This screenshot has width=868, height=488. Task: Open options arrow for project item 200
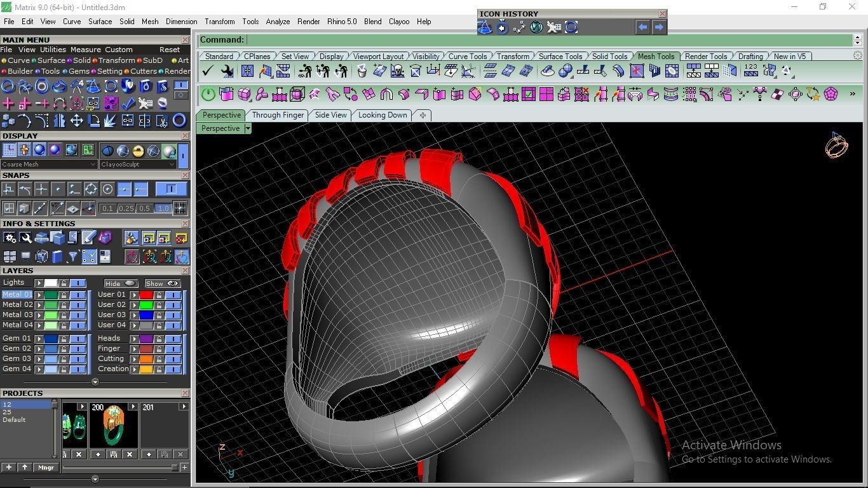pyautogui.click(x=133, y=407)
